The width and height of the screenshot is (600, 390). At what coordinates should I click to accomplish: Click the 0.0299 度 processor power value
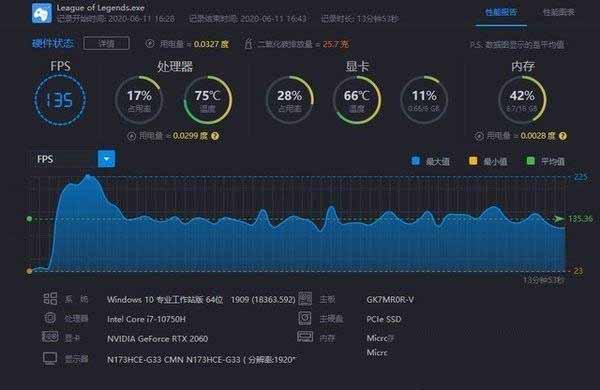click(x=190, y=136)
